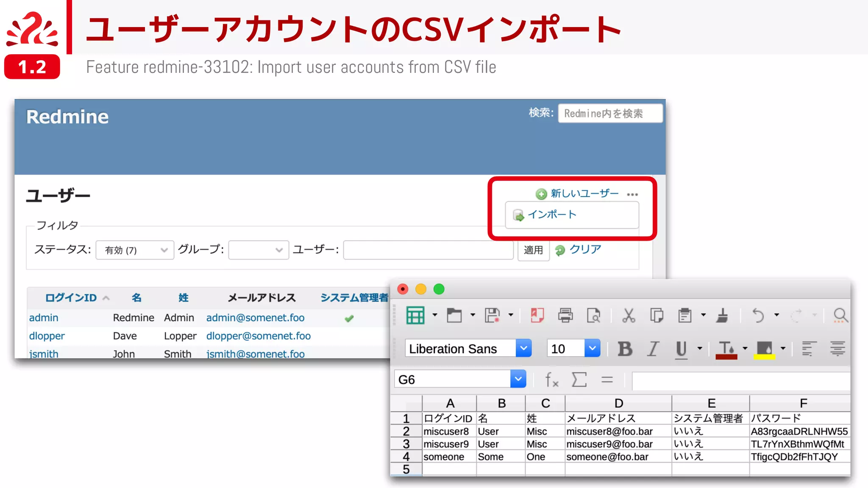Click the new spreadsheet table icon

point(415,315)
